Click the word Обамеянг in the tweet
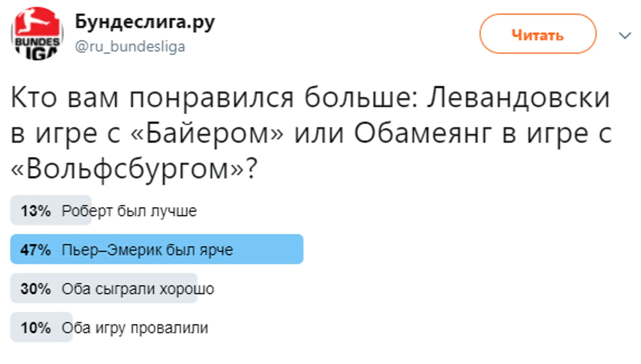This screenshot has height=364, width=641. point(422,133)
